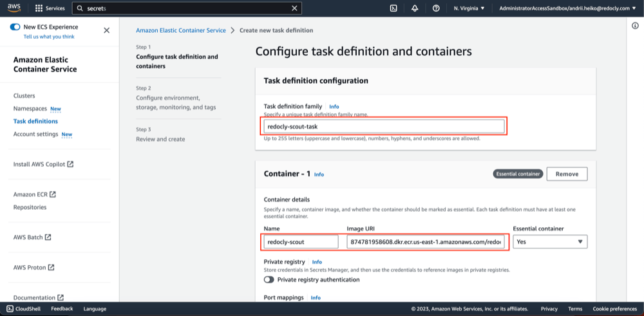This screenshot has width=644, height=316.
Task: Click external link icon next to Amazon ECR
Action: [x=53, y=194]
